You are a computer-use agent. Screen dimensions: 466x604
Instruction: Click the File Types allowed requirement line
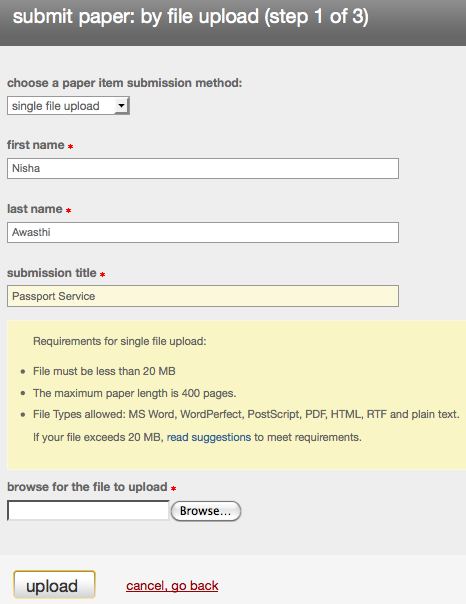coord(246,414)
